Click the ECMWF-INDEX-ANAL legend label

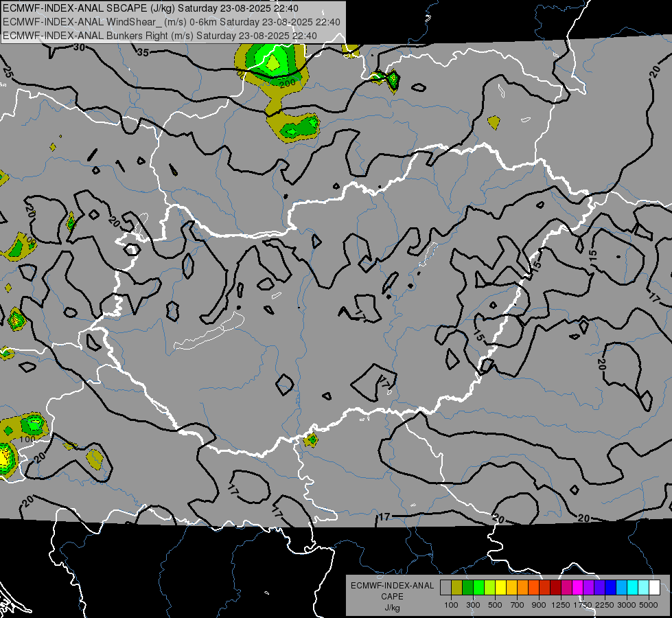point(392,586)
